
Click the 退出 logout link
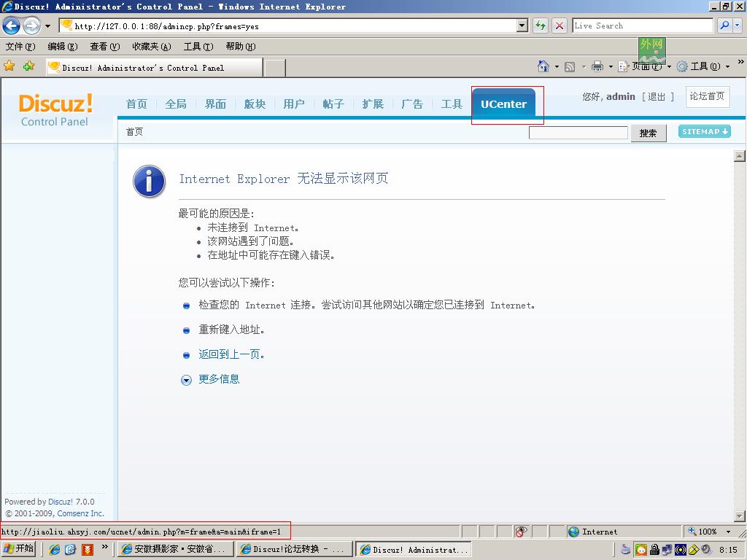pos(657,97)
